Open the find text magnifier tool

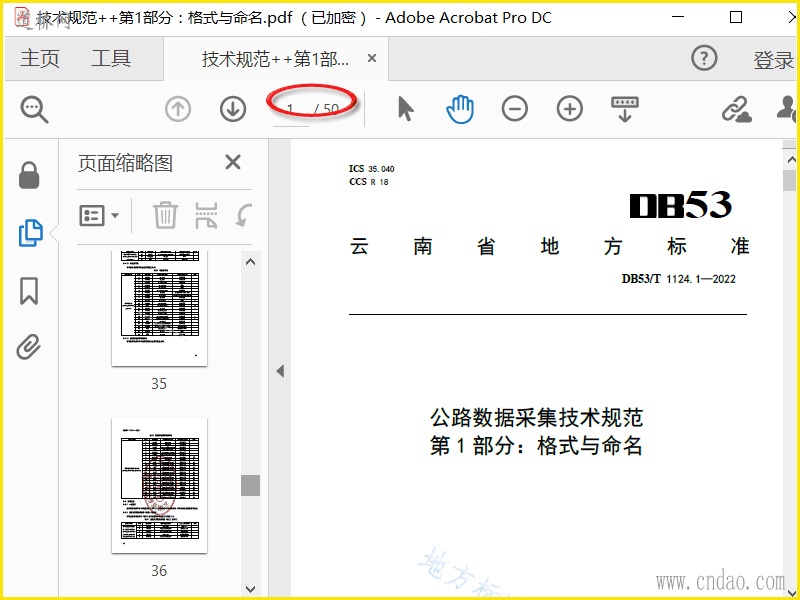[x=34, y=110]
